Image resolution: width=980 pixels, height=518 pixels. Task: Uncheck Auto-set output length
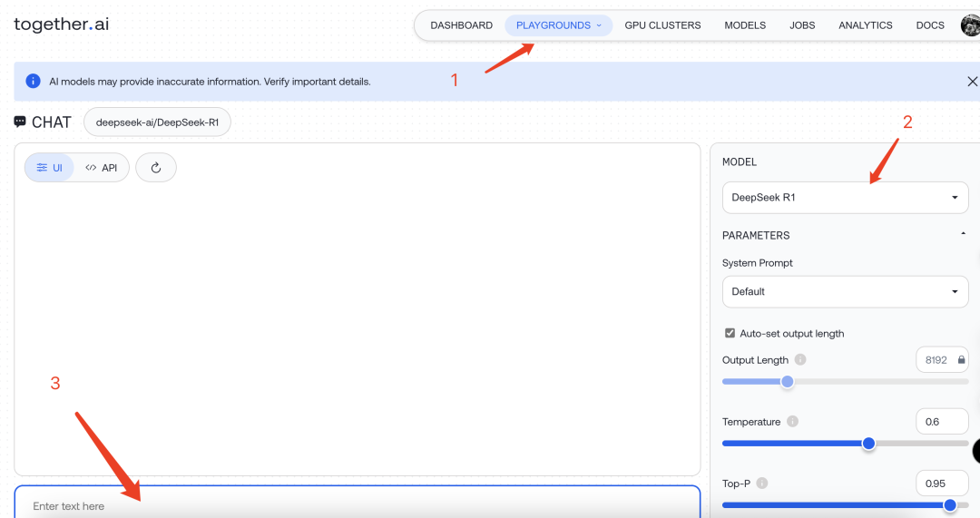pyautogui.click(x=730, y=333)
